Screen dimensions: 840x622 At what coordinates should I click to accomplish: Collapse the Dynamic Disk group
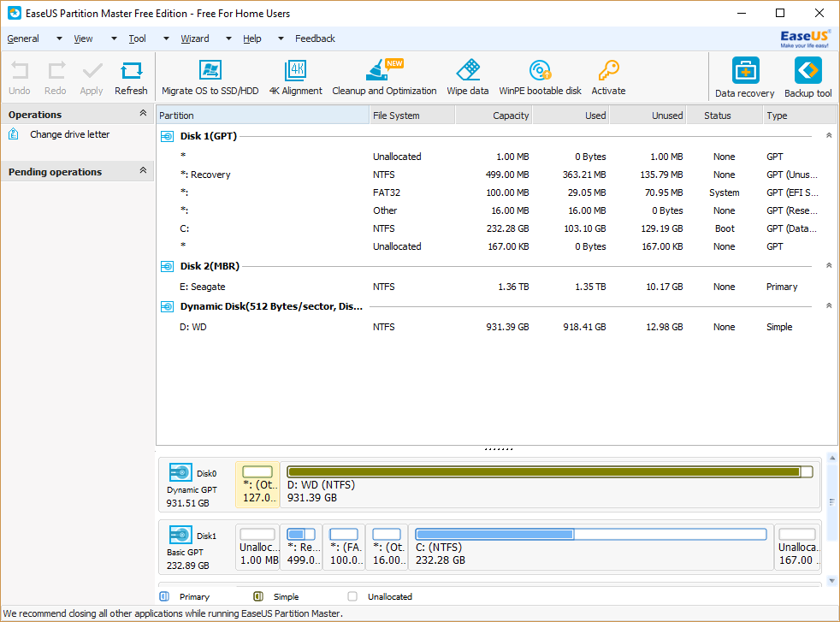pos(829,305)
